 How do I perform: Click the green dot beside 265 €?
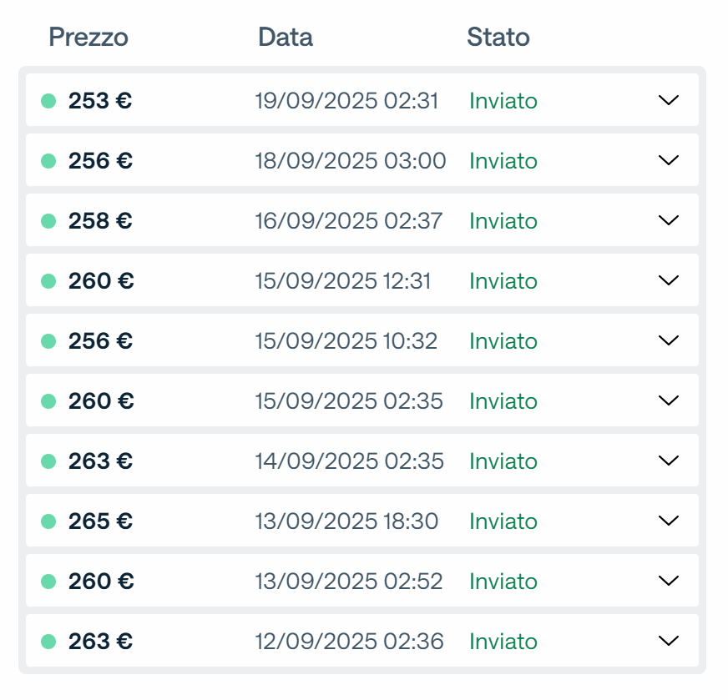[48, 521]
